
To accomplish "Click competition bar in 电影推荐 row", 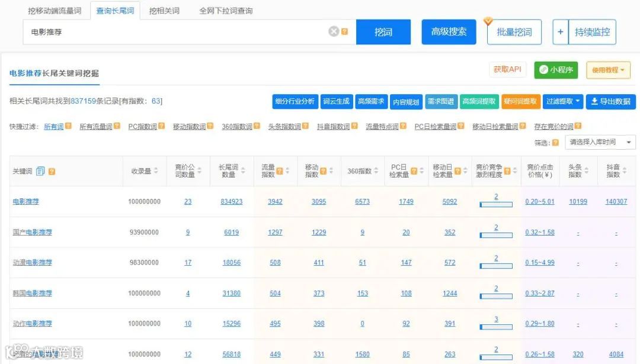I will tap(496, 205).
